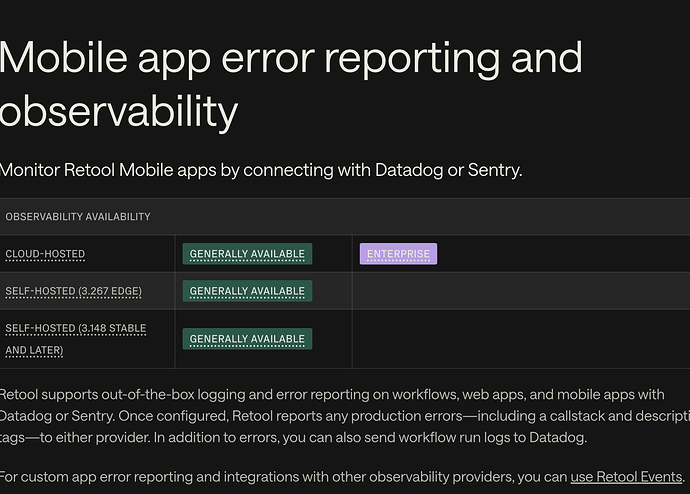Click the Cloud-hosted label
Screen dimensions: 690x494
45,254
